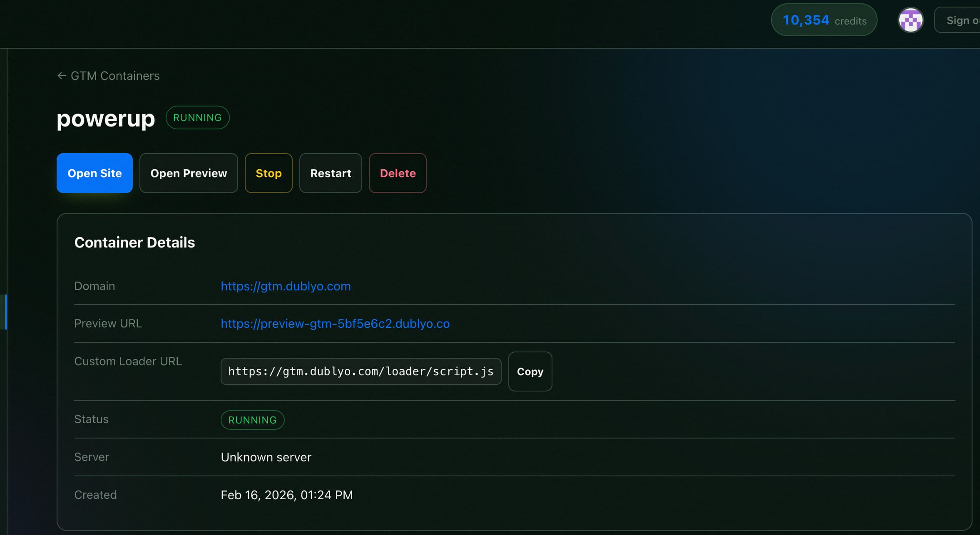
Task: Click the RUNNING status badge in Container Details
Action: (x=252, y=420)
